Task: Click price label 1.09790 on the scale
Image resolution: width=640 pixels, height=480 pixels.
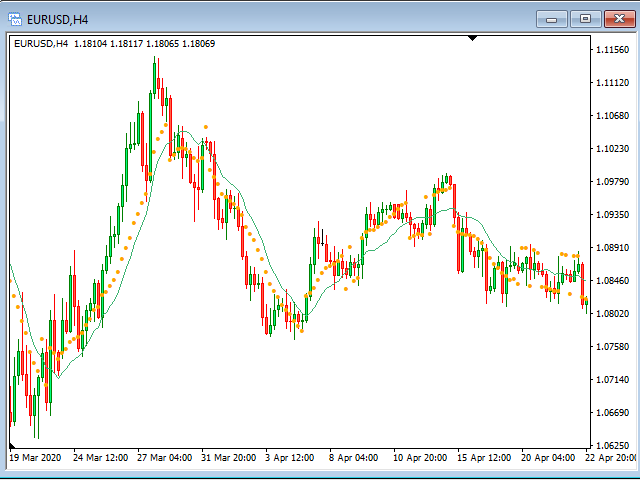Action: coord(613,182)
